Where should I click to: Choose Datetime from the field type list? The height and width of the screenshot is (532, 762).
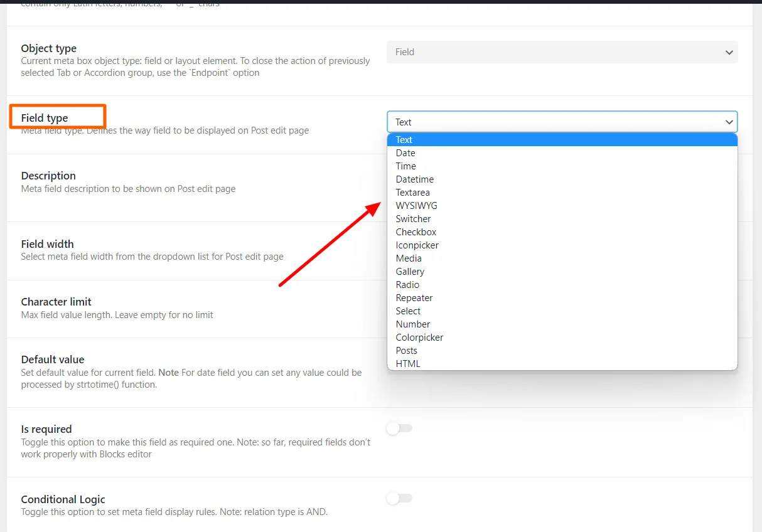click(x=562, y=179)
